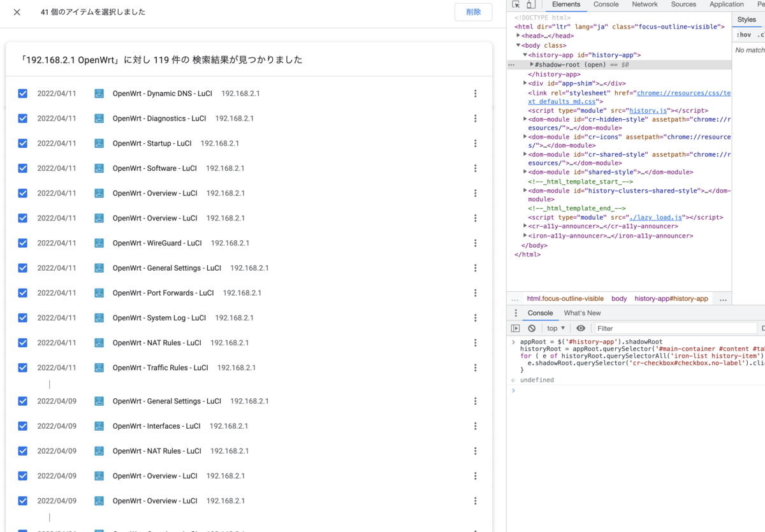Viewport: 765px width, 532px height.
Task: Switch to the Application tab
Action: click(x=727, y=4)
